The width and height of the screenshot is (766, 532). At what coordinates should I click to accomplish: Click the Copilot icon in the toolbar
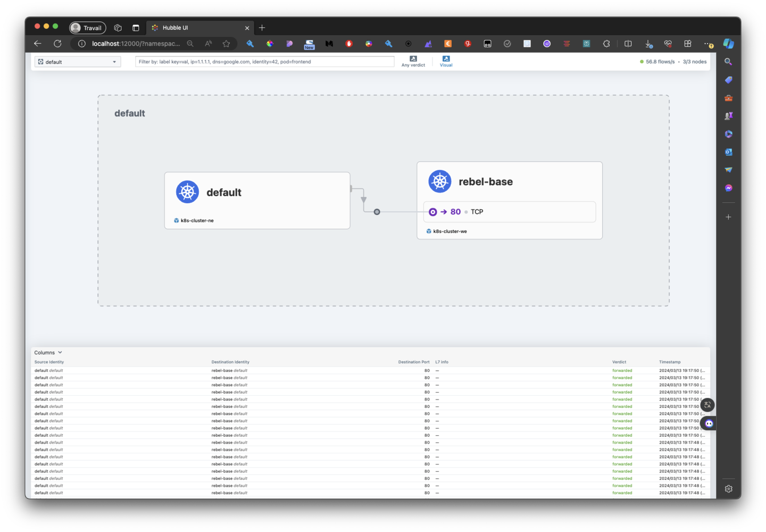pos(728,44)
